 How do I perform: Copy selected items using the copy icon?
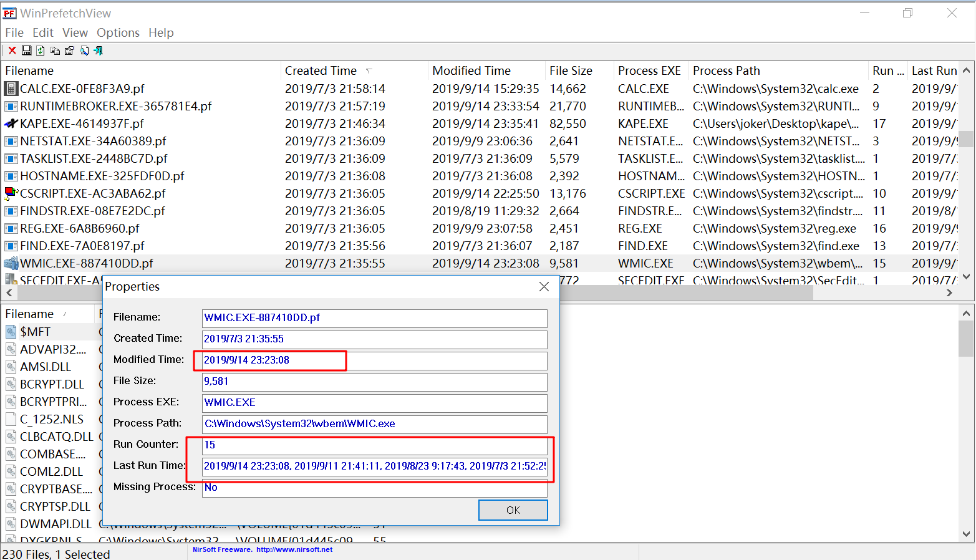coord(55,50)
